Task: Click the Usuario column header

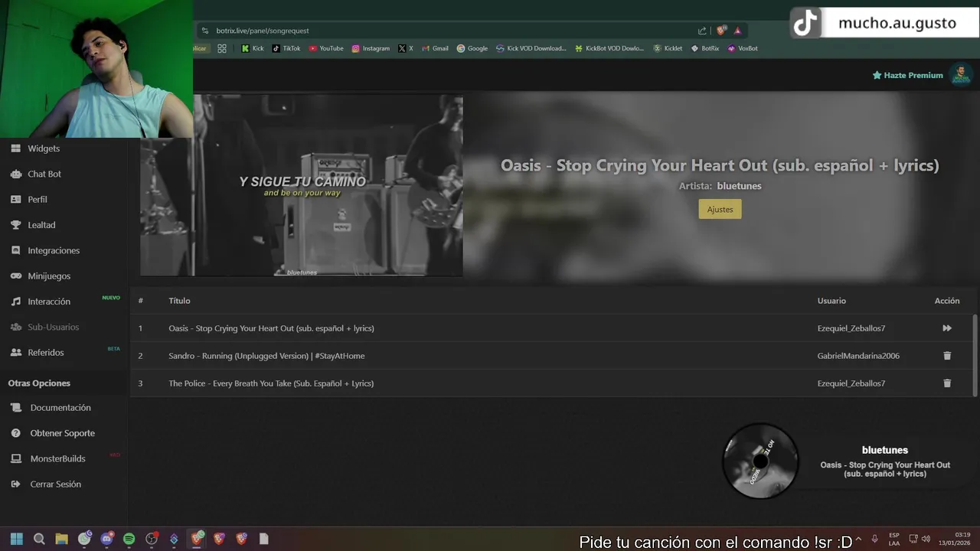Action: [831, 301]
